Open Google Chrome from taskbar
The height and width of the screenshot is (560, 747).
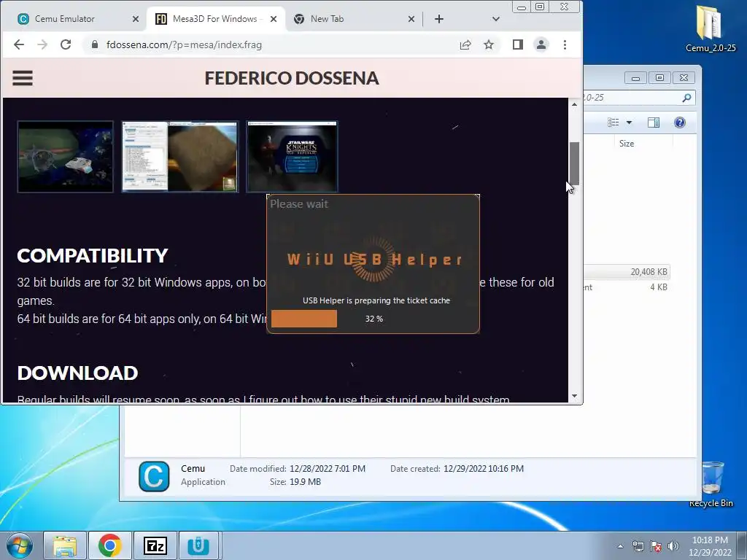110,545
